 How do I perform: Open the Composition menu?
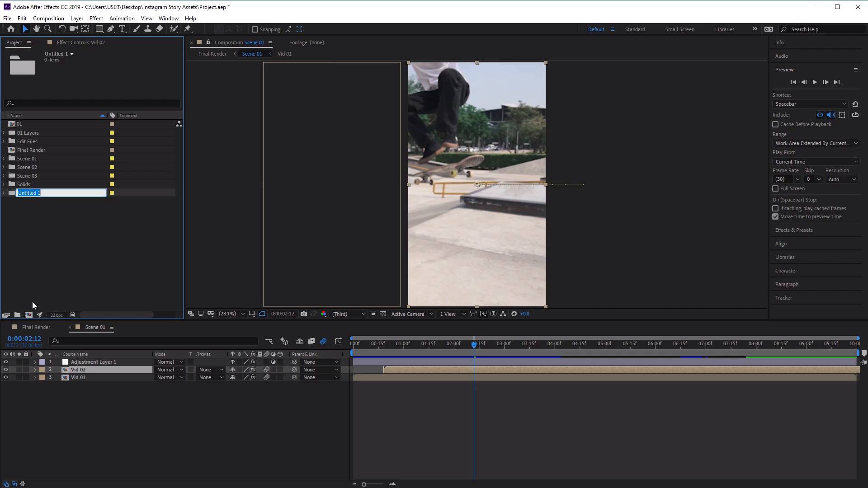tap(48, 18)
